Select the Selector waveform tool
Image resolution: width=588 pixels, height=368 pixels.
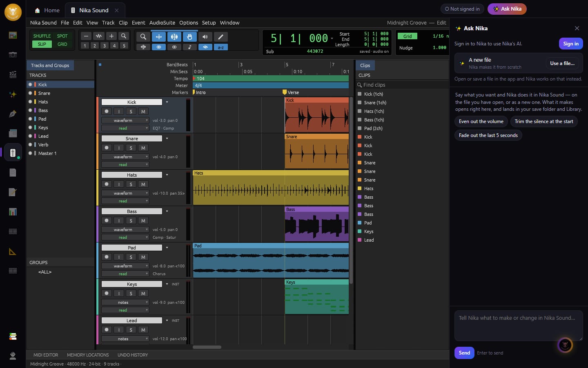click(x=174, y=37)
